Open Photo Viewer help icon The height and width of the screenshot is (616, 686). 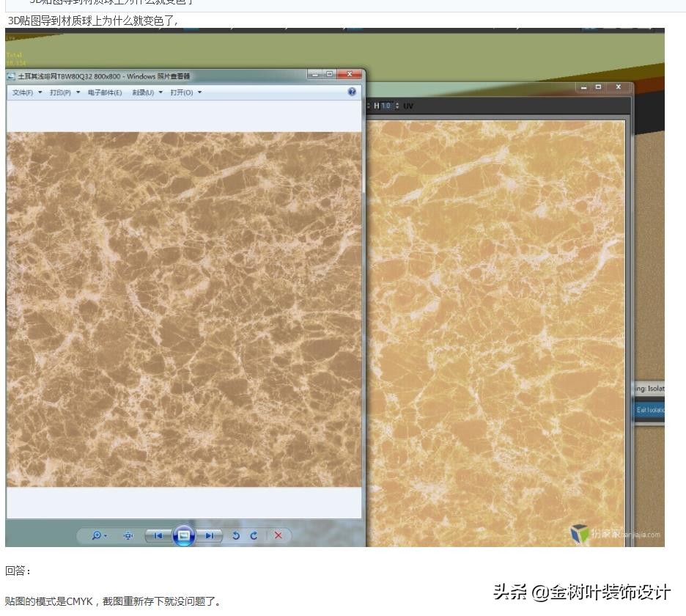point(352,92)
